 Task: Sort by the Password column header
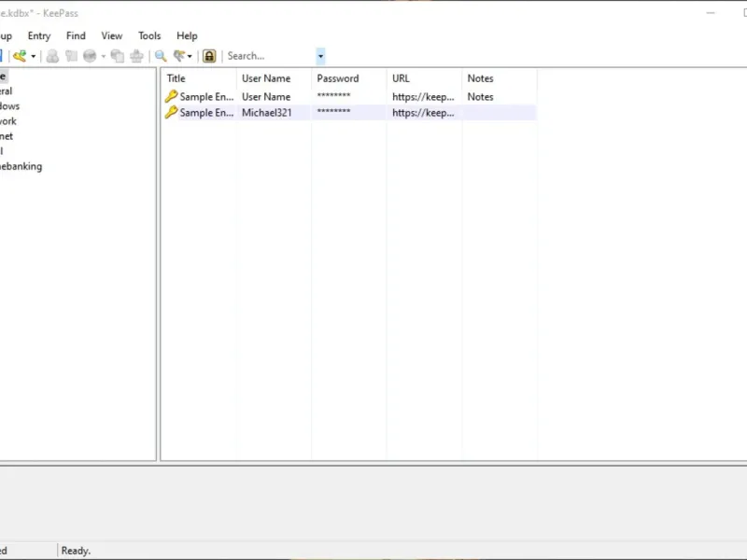pyautogui.click(x=349, y=78)
